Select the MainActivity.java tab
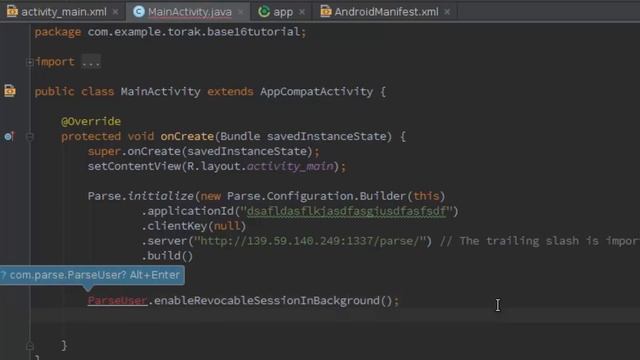The width and height of the screenshot is (640, 360). point(190,12)
